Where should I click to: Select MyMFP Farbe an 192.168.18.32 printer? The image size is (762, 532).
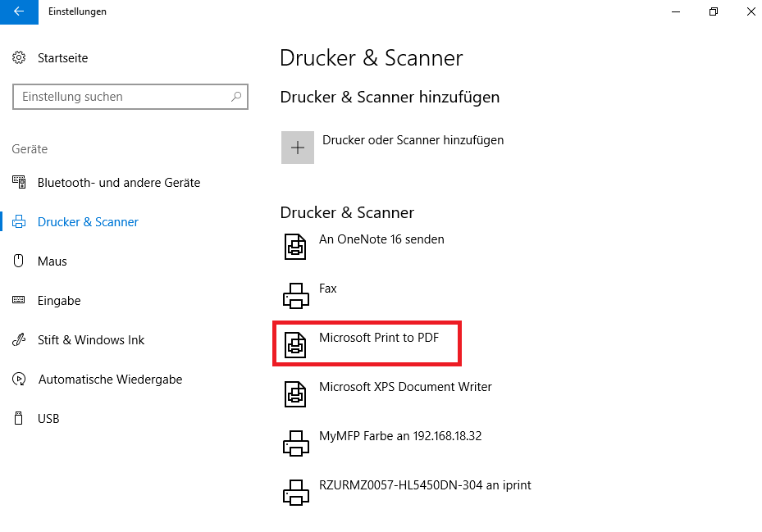point(400,436)
